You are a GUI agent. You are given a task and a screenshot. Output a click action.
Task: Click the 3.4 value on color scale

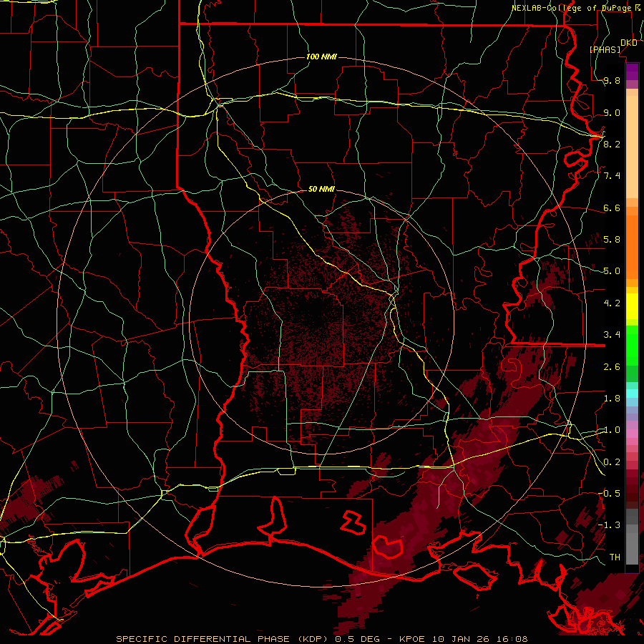(x=612, y=335)
